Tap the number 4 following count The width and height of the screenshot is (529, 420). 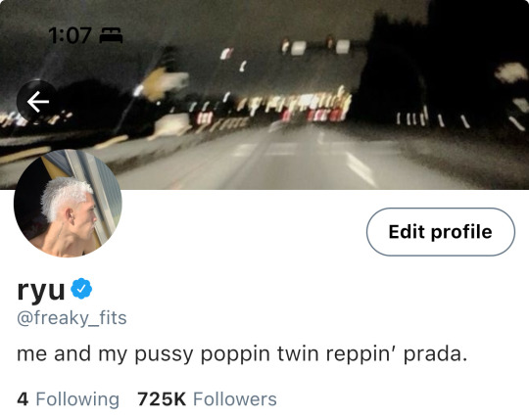click(x=23, y=399)
